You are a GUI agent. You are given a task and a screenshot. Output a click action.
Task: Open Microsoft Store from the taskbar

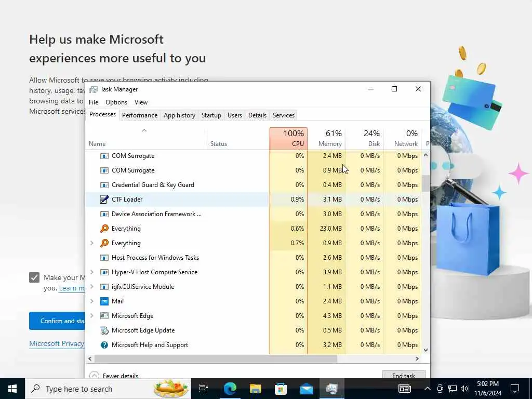tap(281, 389)
